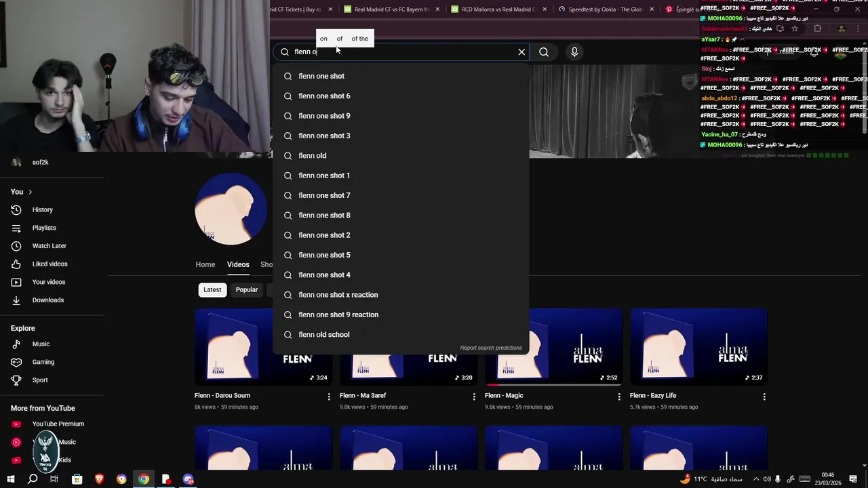Screen dimensions: 868x488
Task: Open the Windows Start menu
Action: (x=11, y=479)
